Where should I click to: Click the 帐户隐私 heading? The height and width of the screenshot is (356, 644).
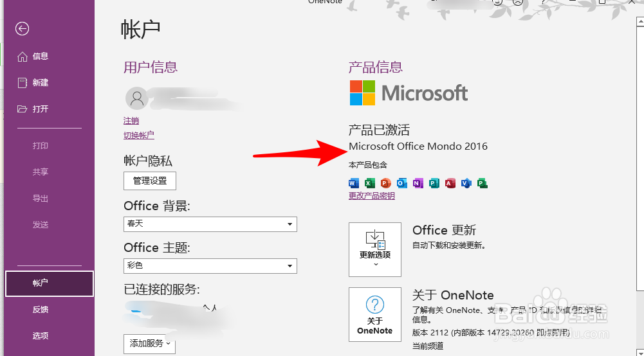148,161
